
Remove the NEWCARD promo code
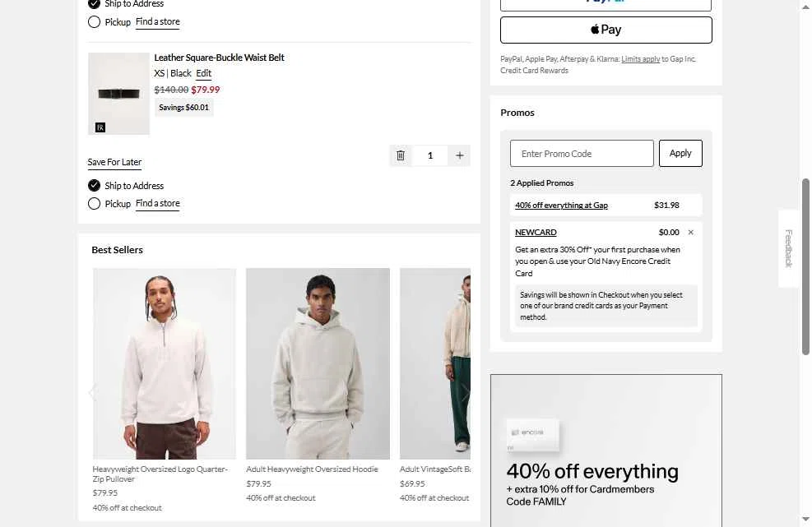pos(690,233)
